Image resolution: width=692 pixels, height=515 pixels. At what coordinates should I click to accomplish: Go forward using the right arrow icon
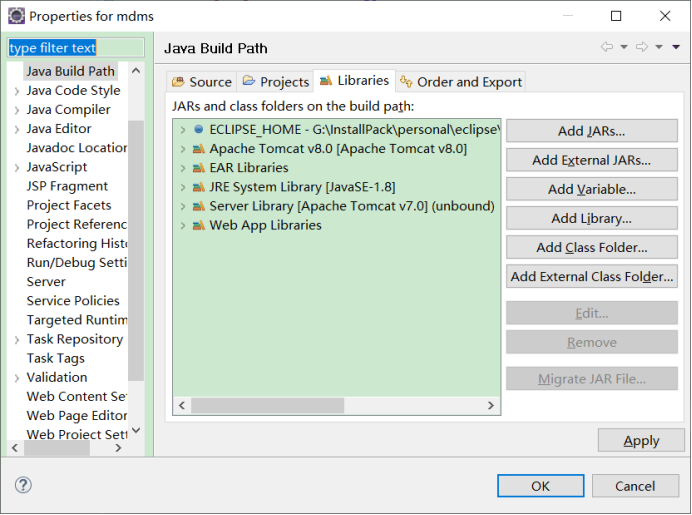coord(642,47)
